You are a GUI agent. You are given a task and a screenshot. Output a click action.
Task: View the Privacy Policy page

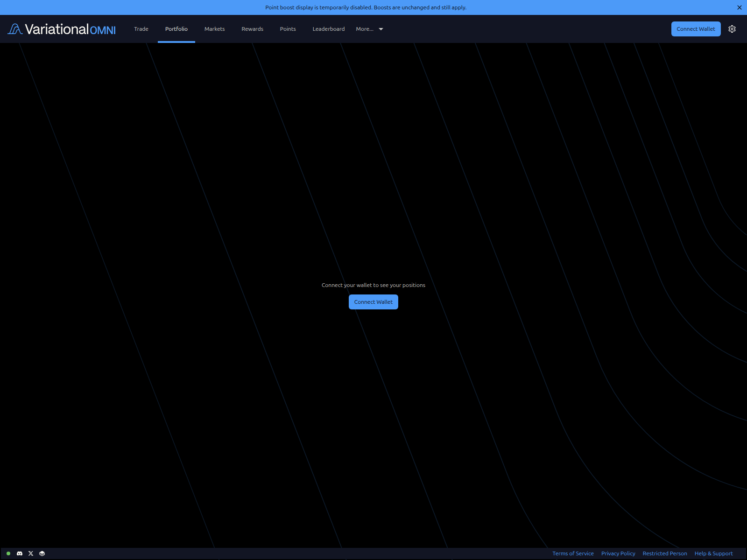coord(618,553)
